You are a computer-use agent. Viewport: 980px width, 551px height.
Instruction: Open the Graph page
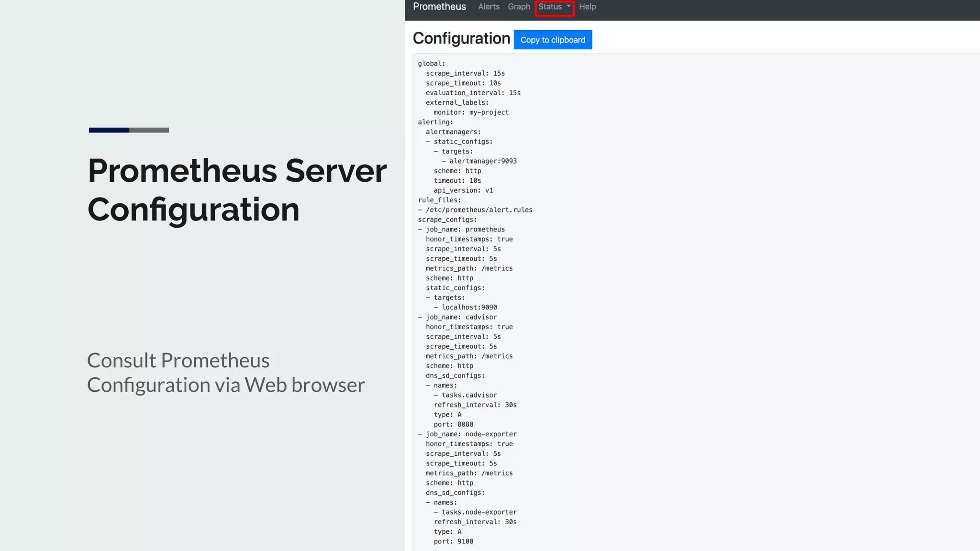(x=519, y=7)
